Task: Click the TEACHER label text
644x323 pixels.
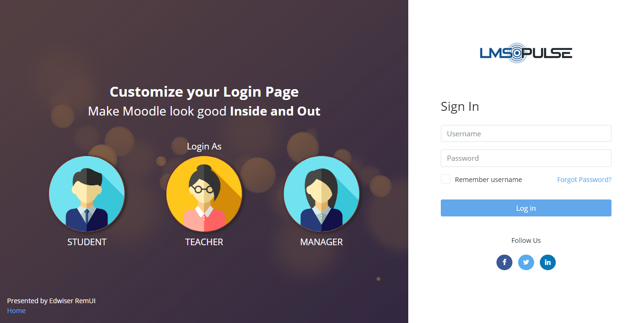Action: pyautogui.click(x=204, y=242)
